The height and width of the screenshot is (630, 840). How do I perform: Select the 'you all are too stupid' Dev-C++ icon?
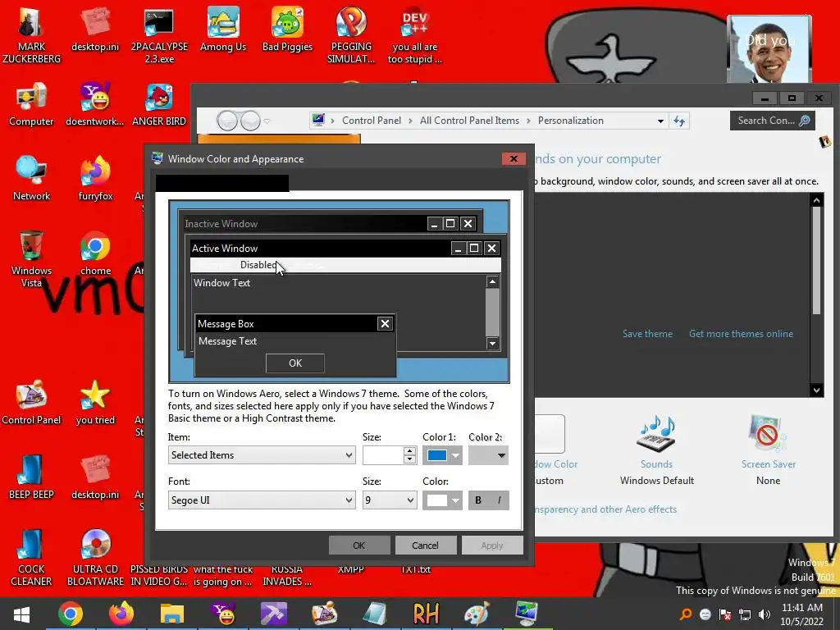coord(414,34)
